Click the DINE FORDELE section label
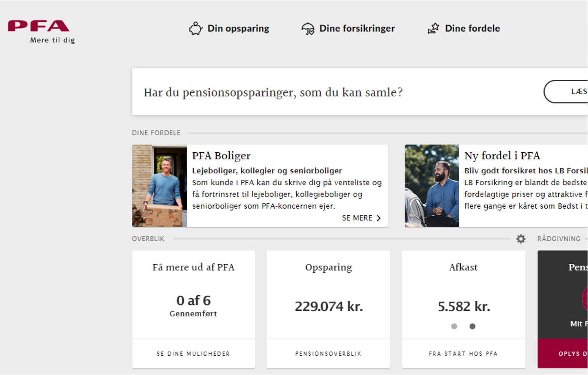The width and height of the screenshot is (588, 375). click(156, 133)
